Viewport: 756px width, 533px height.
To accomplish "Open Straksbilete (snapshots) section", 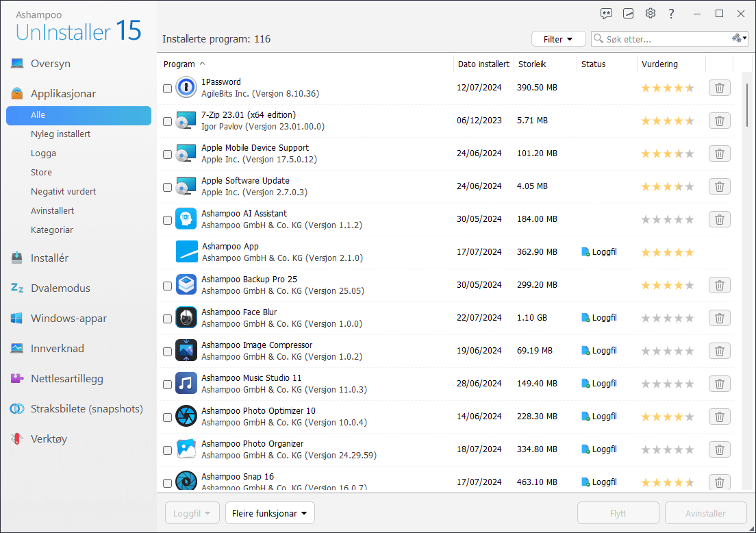I will 87,408.
